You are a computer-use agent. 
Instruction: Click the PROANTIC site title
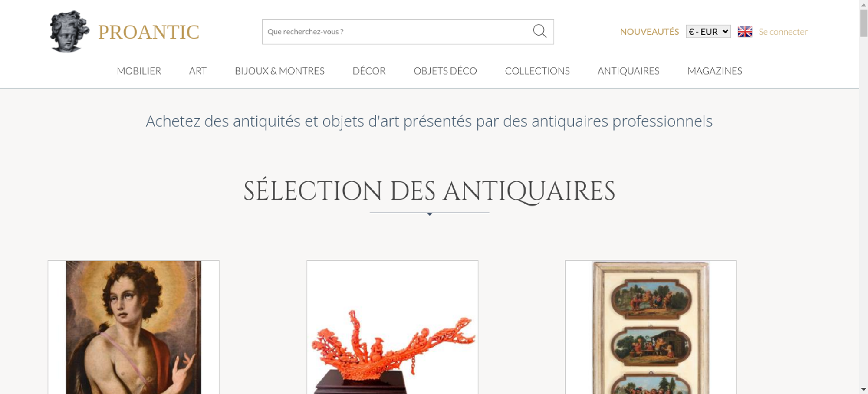(148, 32)
